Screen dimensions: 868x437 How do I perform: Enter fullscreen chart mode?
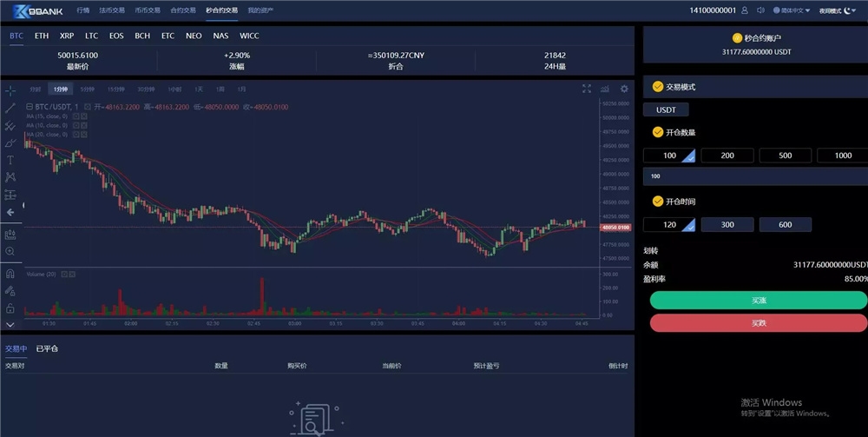pyautogui.click(x=587, y=89)
